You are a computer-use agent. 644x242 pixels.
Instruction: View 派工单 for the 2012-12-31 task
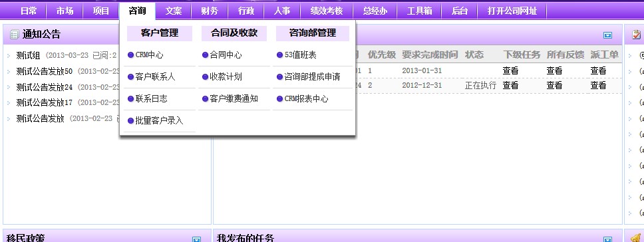point(598,86)
